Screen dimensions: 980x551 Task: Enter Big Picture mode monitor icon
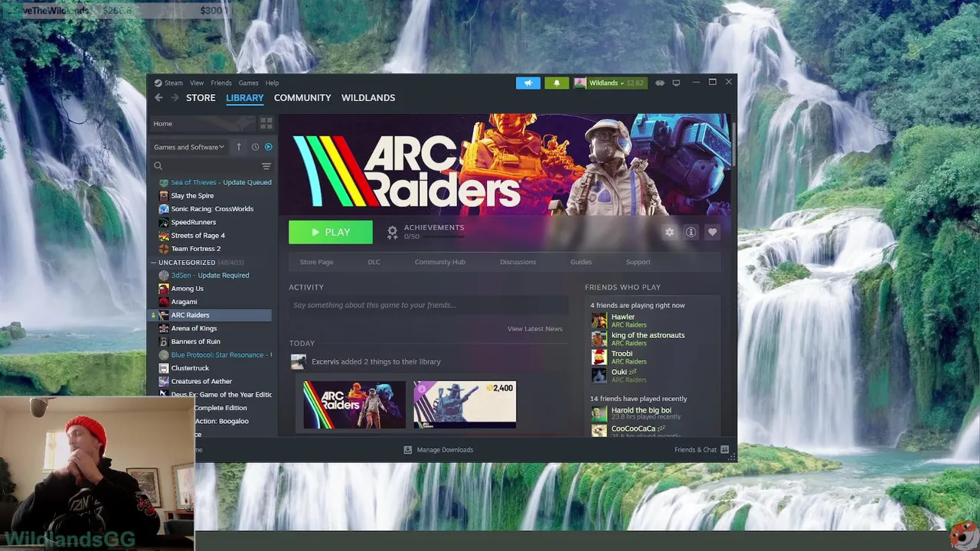(x=676, y=83)
